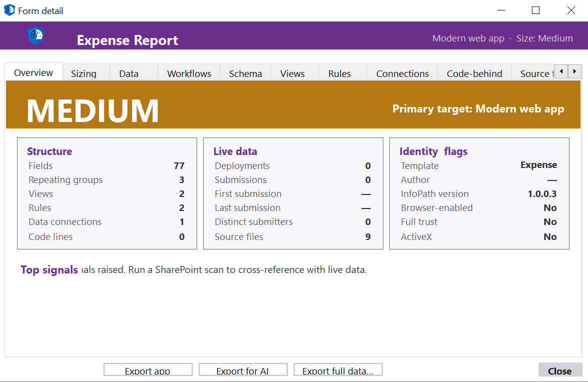Return to the Overview tab
This screenshot has width=588, height=382.
33,72
